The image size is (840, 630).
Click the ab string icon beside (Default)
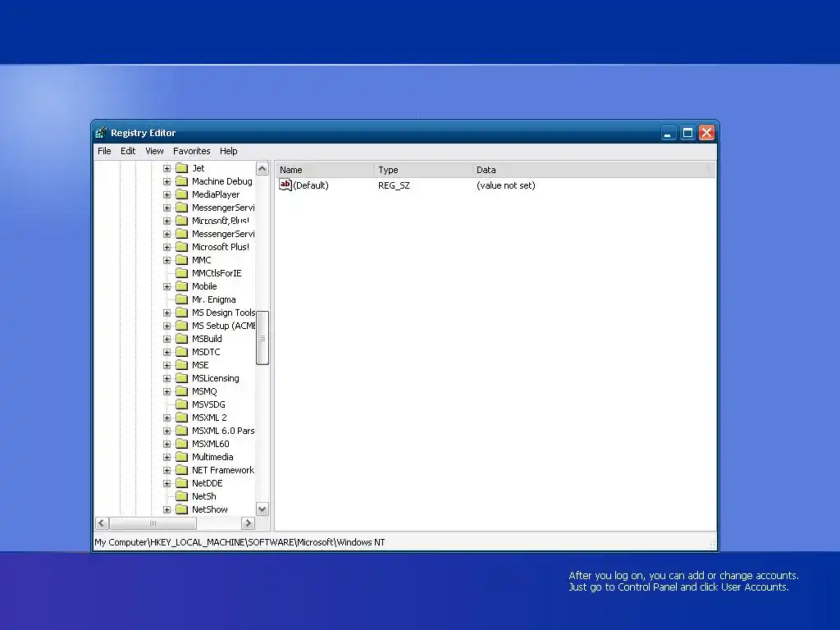tap(285, 185)
